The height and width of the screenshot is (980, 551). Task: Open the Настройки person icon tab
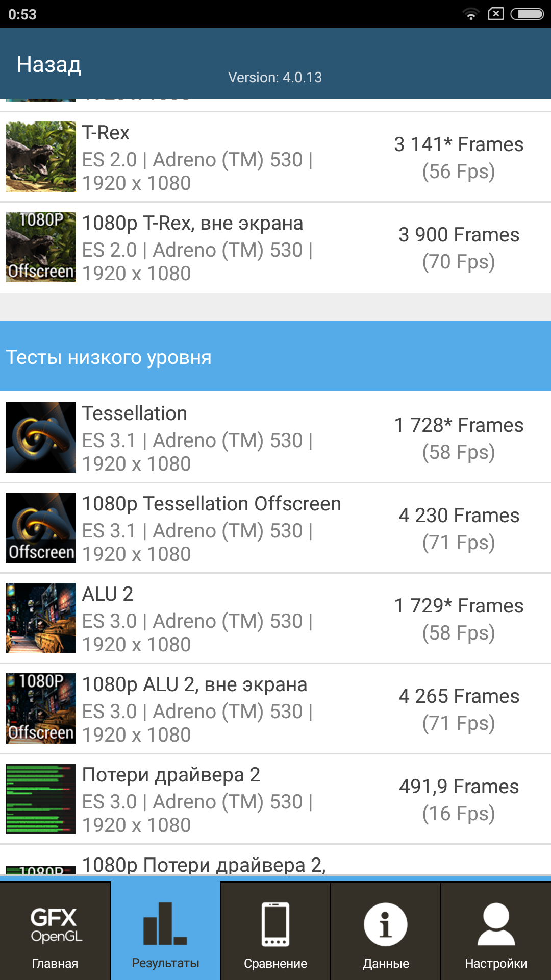click(x=496, y=931)
